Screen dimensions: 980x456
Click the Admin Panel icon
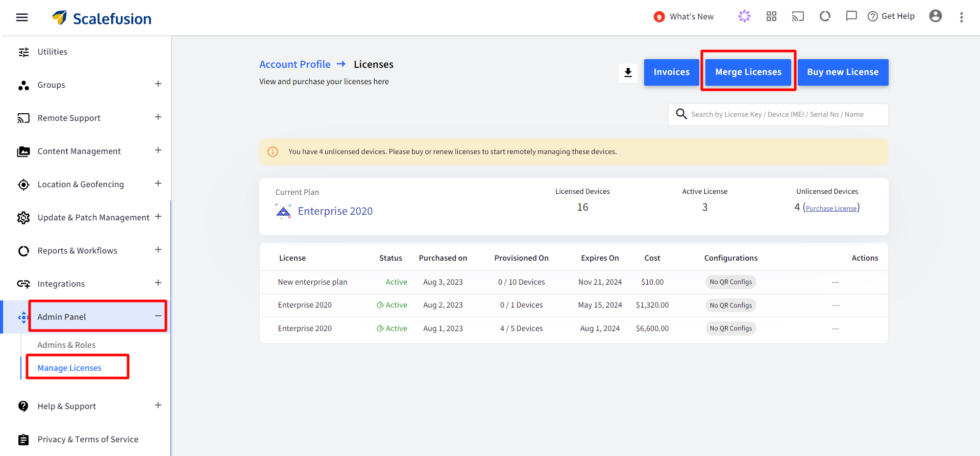(23, 317)
